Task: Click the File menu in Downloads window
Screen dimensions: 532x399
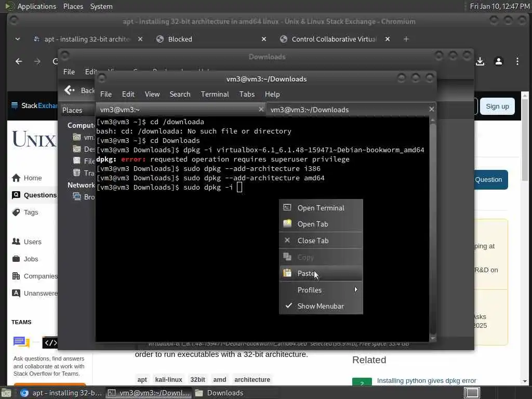Action: 69,72
